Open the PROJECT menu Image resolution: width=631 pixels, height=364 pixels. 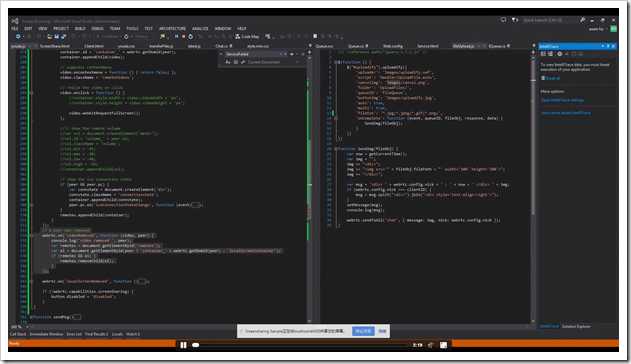point(61,29)
